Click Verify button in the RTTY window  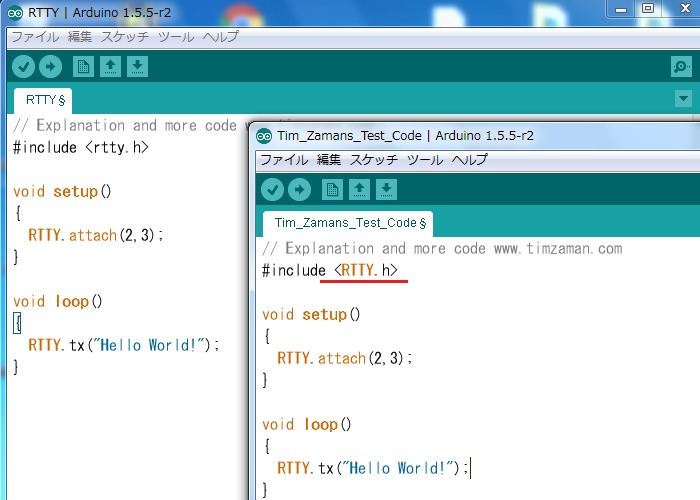point(23,67)
